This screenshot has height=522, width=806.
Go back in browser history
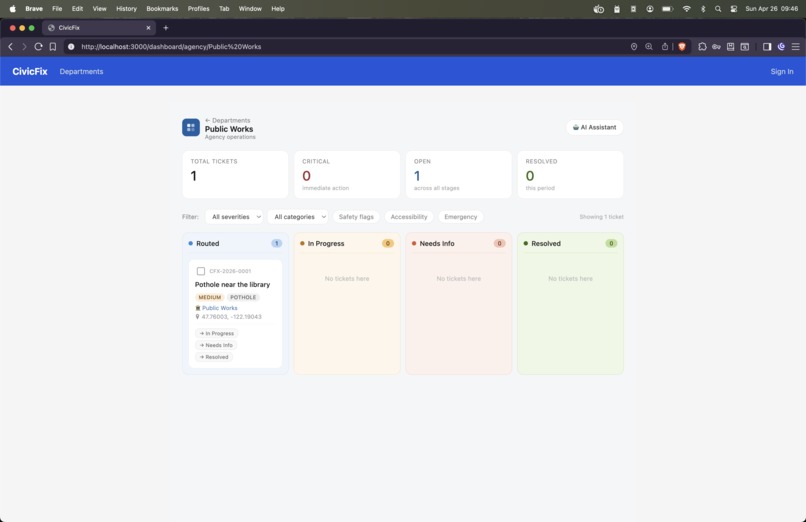pos(10,47)
